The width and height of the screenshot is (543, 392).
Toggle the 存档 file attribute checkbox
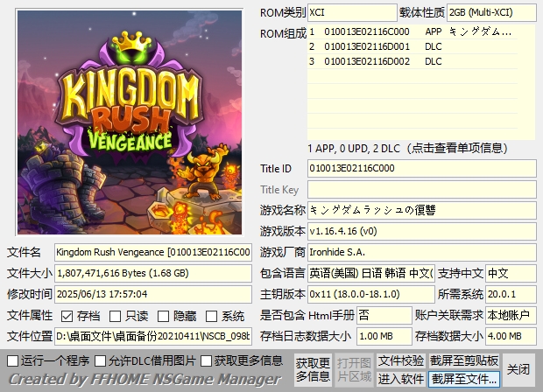67,316
